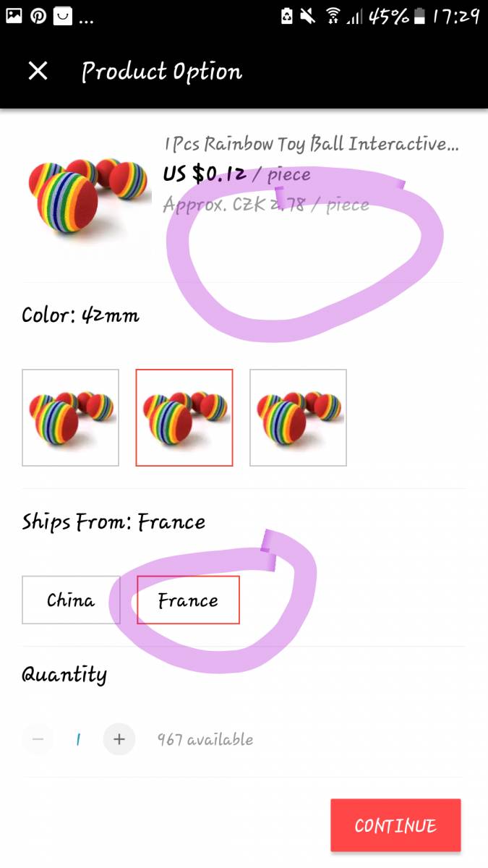Tap the muted sound status icon
This screenshot has width=488, height=868.
(x=309, y=16)
